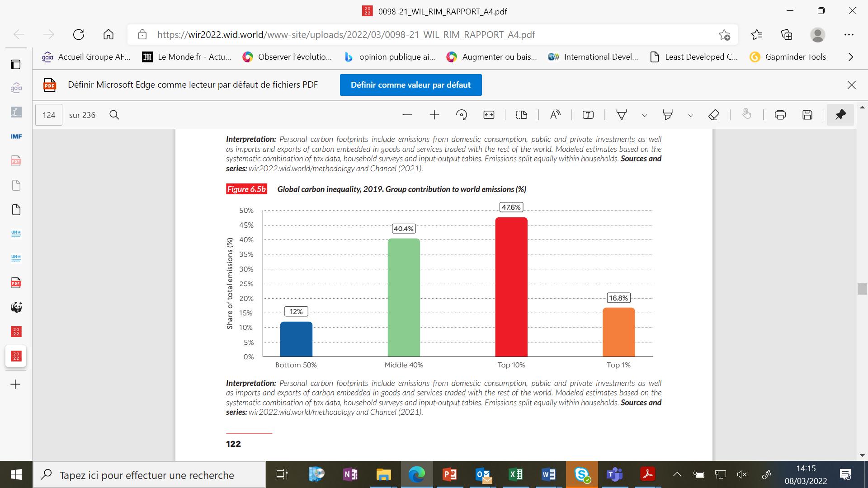Toggle the pinned PDF toolbar
Image resolution: width=868 pixels, height=488 pixels.
840,115
